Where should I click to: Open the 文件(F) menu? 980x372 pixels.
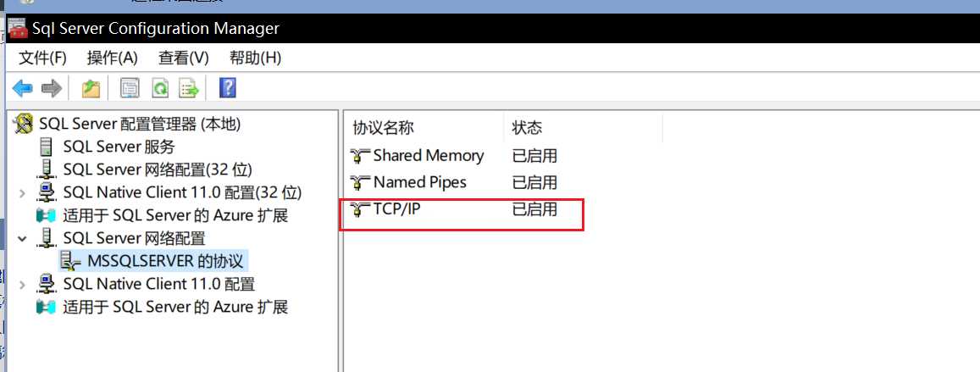tap(42, 58)
